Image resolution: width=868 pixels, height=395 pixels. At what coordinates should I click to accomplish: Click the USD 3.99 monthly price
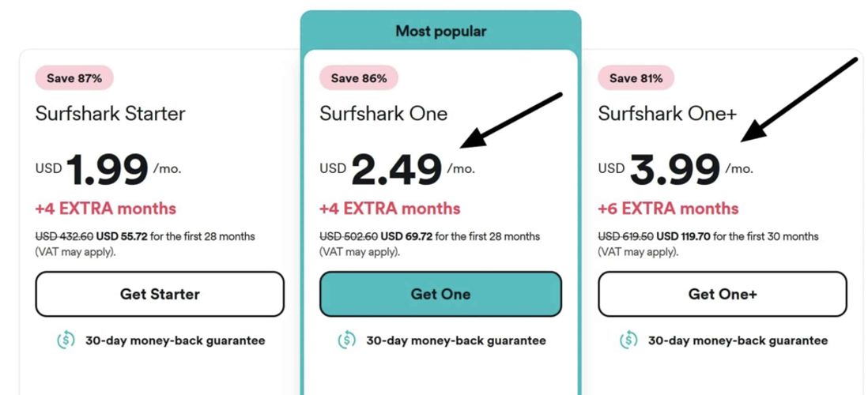[x=674, y=168]
